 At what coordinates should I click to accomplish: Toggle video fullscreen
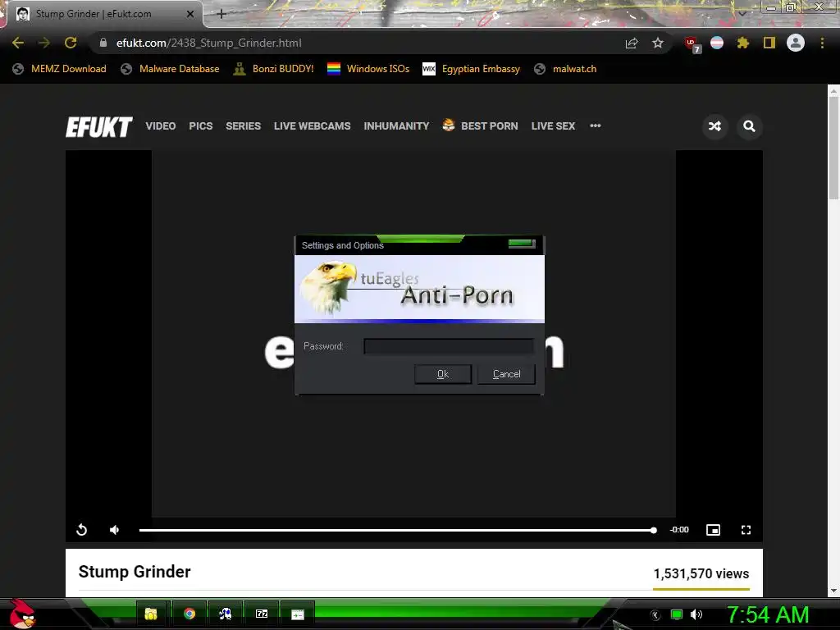[746, 530]
